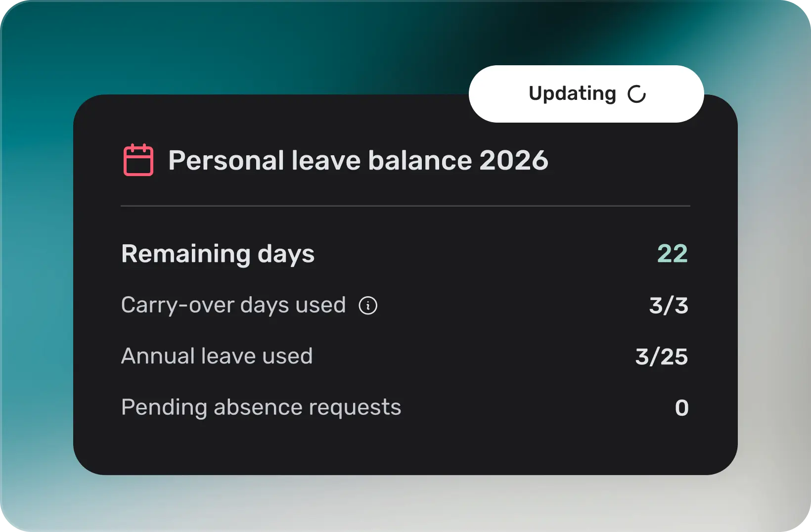
Task: Open Personal leave balance 2026 details
Action: 358,160
